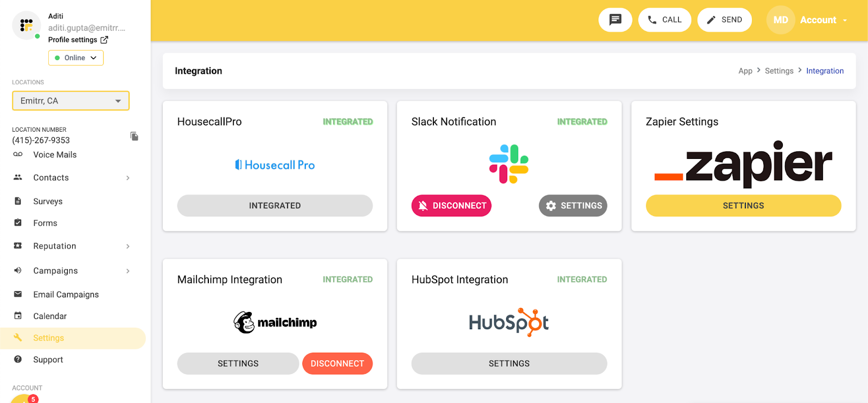Expand the Campaigns submenu chevron
The width and height of the screenshot is (868, 403).
pos(128,271)
